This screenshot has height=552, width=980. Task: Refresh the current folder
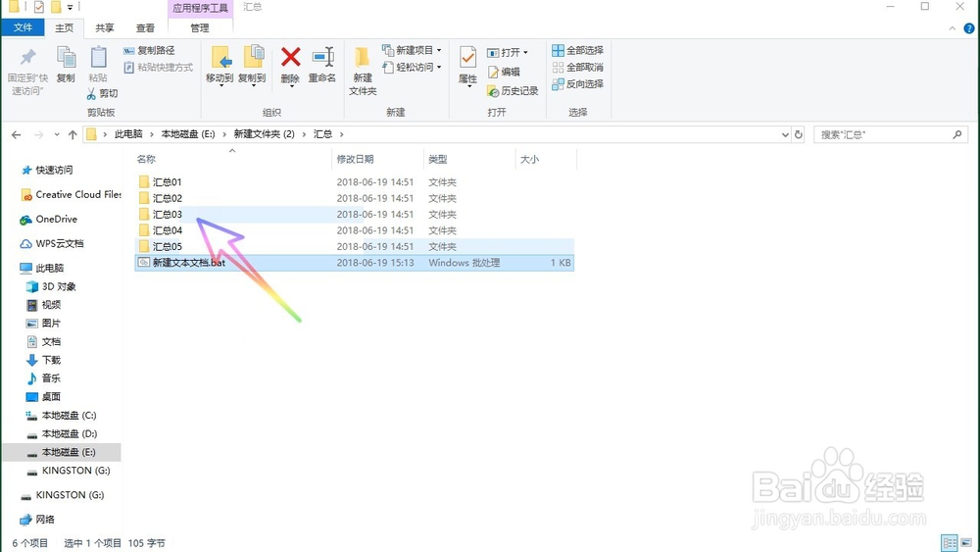pyautogui.click(x=798, y=134)
